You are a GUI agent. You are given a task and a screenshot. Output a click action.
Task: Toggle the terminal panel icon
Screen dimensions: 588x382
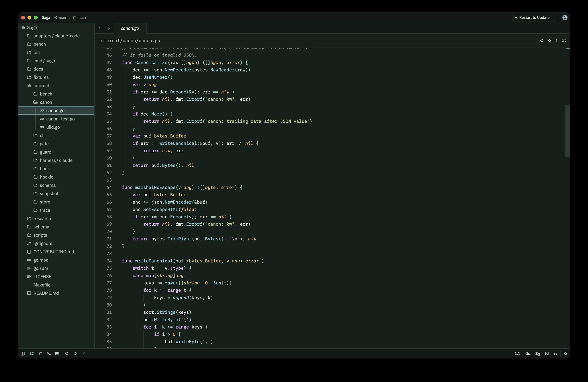pyautogui.click(x=547, y=354)
